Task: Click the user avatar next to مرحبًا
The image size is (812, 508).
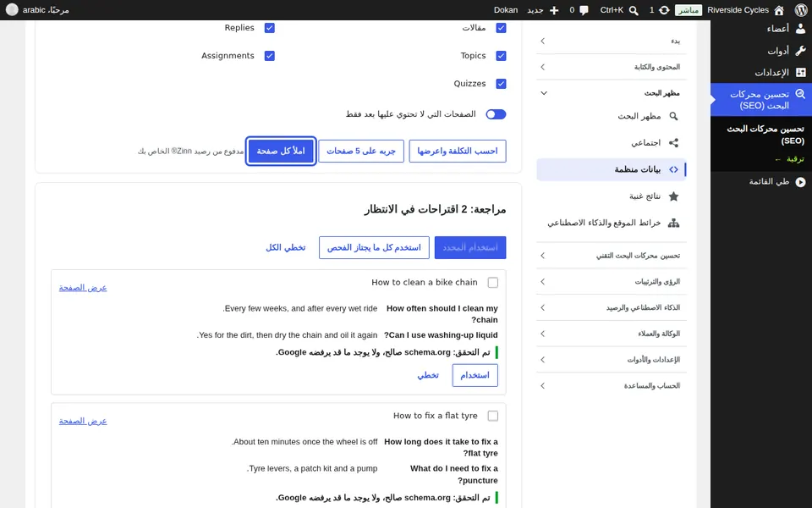Action: click(12, 10)
